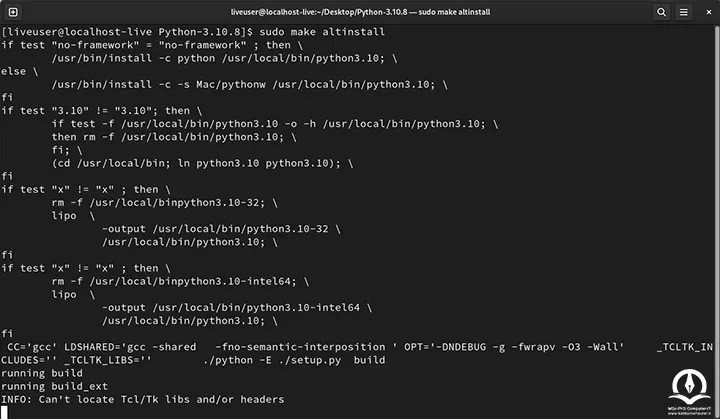Click the watermark logo in the corner

coord(689,392)
